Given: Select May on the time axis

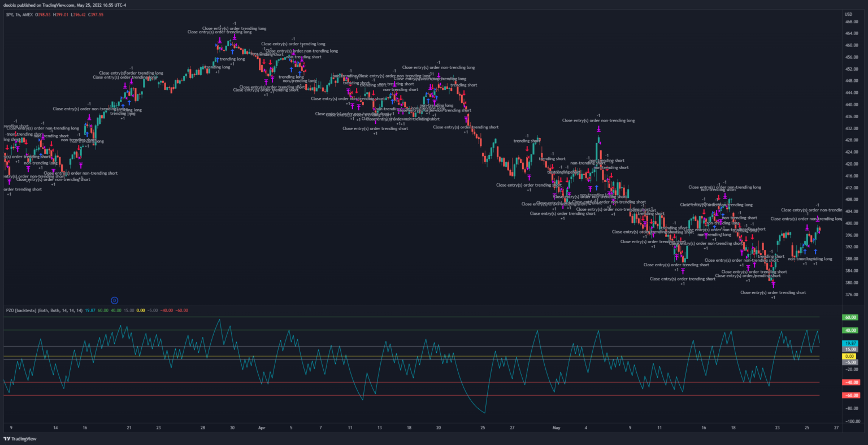Looking at the screenshot, I should [557, 428].
